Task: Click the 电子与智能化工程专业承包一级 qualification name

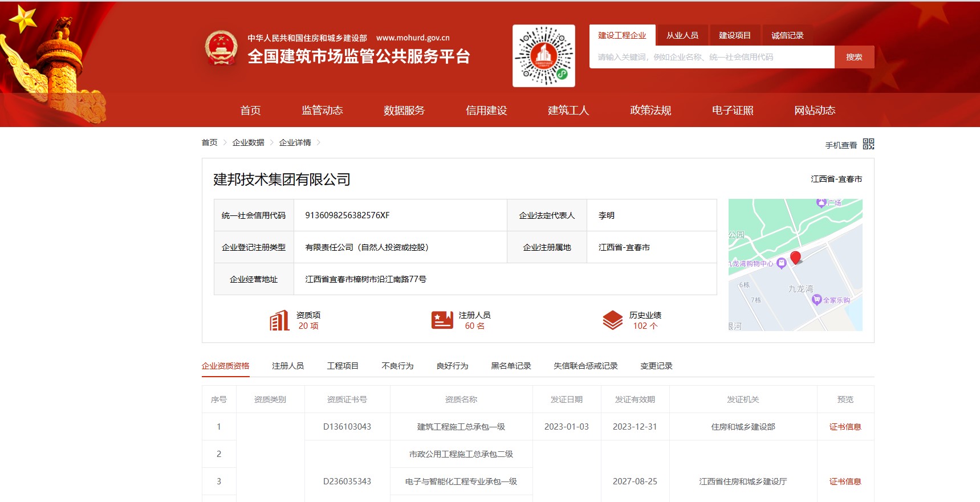Action: pos(461,481)
